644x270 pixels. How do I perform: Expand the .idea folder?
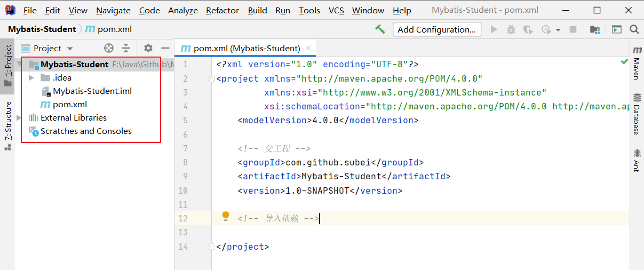click(x=31, y=78)
